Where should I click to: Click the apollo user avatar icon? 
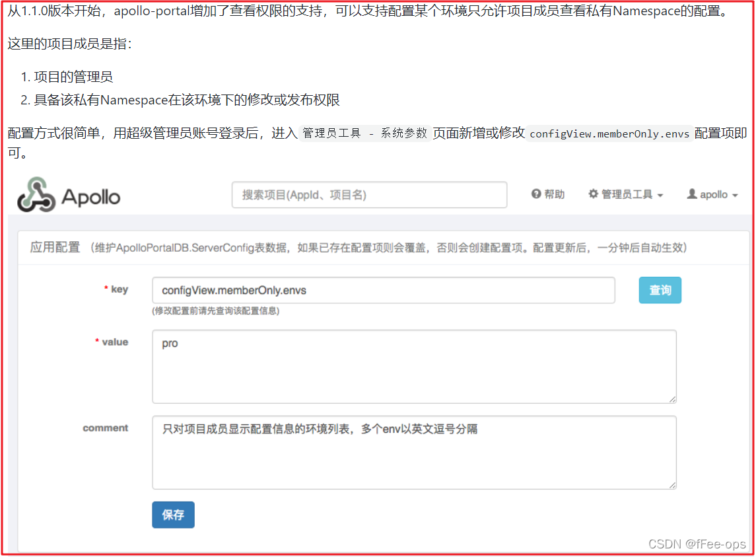(692, 194)
